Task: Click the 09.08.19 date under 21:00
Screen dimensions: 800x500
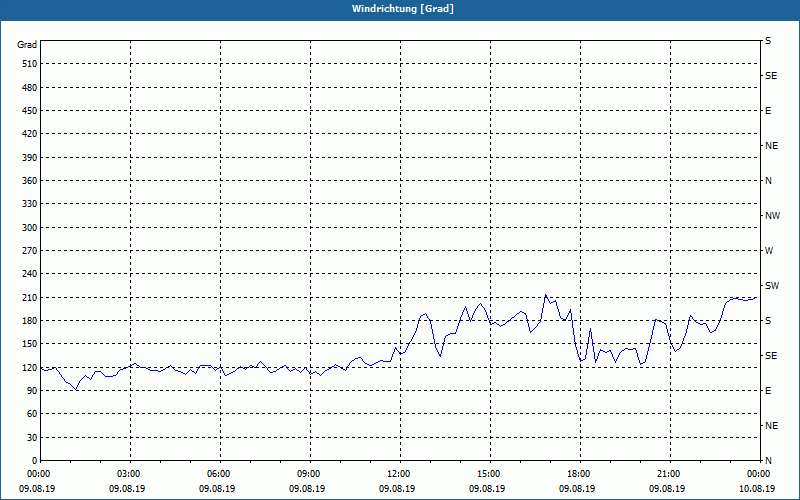Action: pos(667,489)
